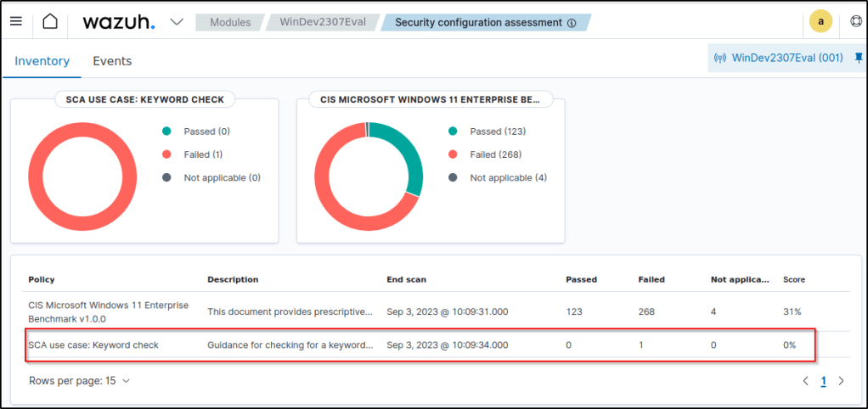Toggle the Failed (268) legend item
The height and width of the screenshot is (409, 868).
point(495,154)
